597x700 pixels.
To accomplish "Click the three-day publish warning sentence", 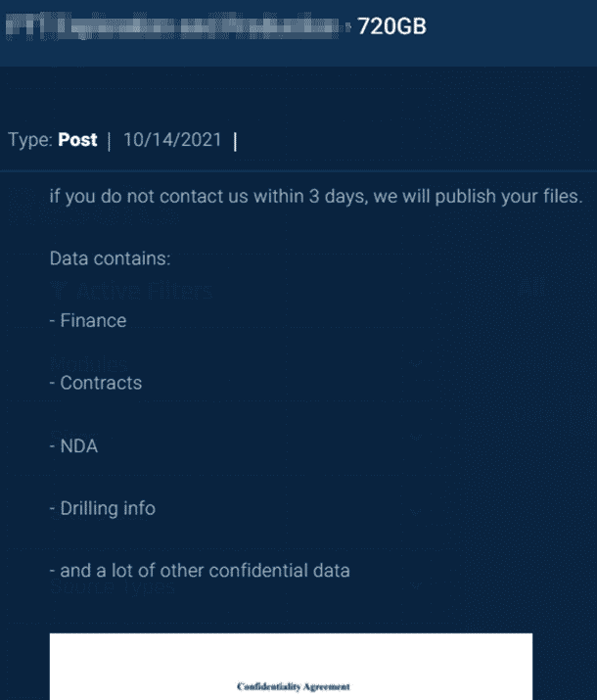I will pos(315,197).
